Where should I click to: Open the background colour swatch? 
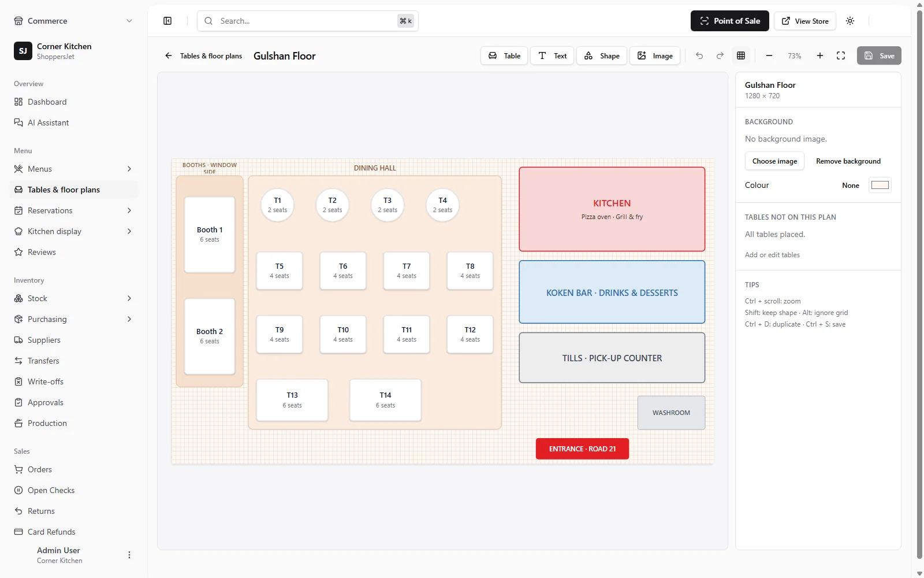point(880,185)
